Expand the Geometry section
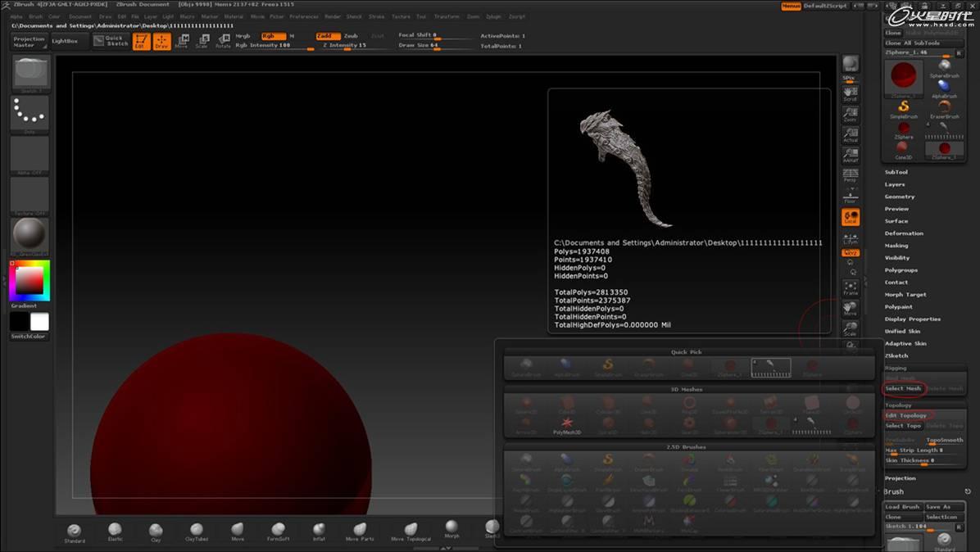Screen dimensions: 980x552 pos(900,197)
